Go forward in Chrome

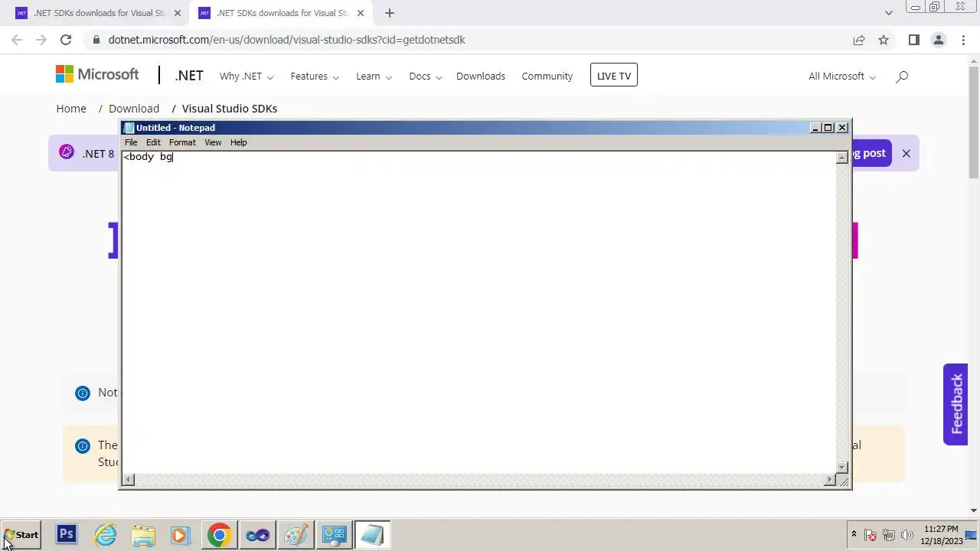[41, 40]
